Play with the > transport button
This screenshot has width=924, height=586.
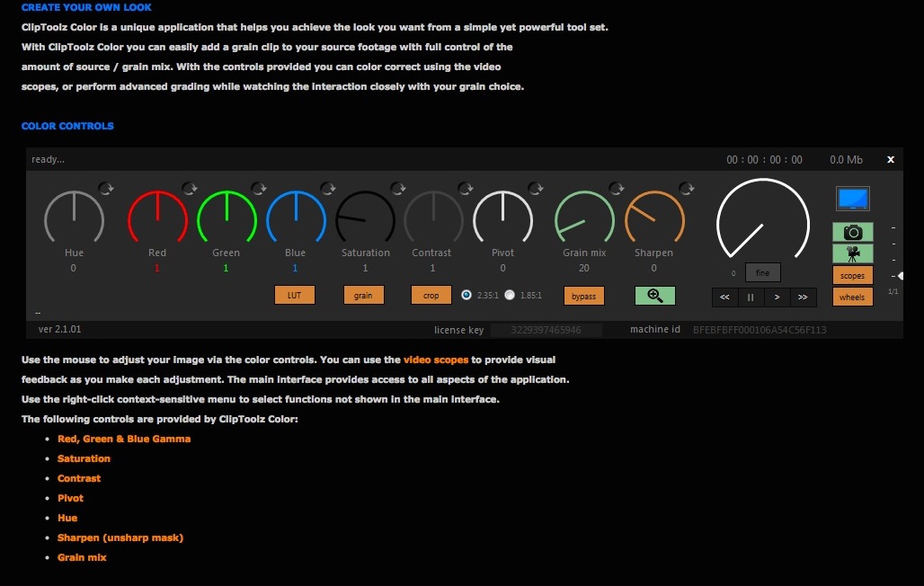pos(777,297)
